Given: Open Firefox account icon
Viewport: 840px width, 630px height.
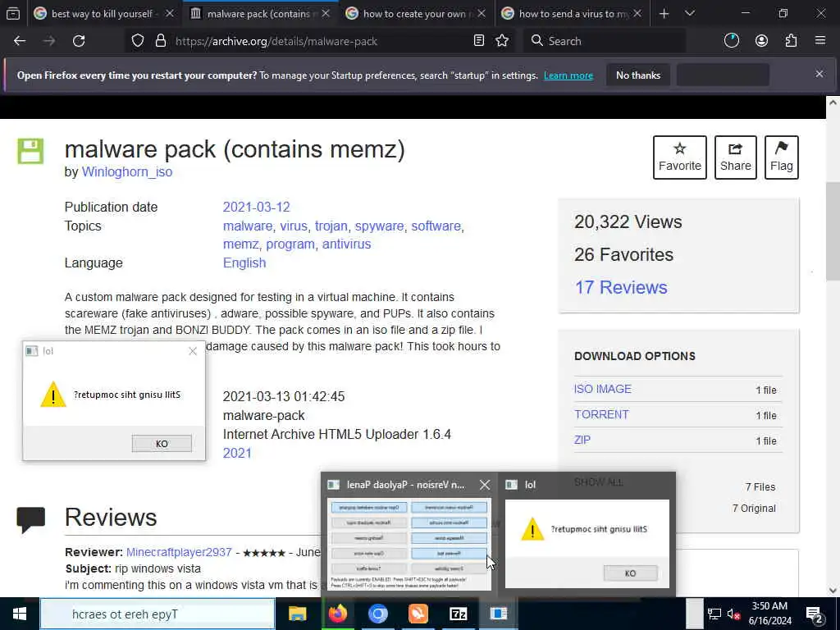Looking at the screenshot, I should [761, 41].
